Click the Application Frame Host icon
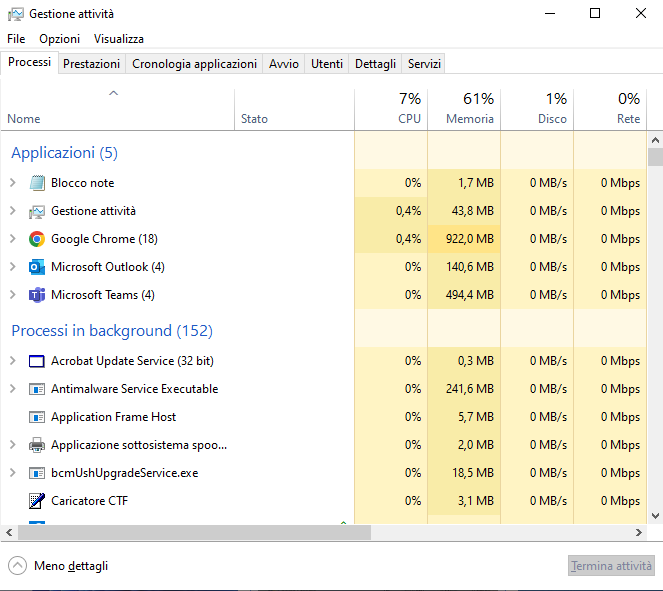Image resolution: width=663 pixels, height=591 pixels. (37, 417)
